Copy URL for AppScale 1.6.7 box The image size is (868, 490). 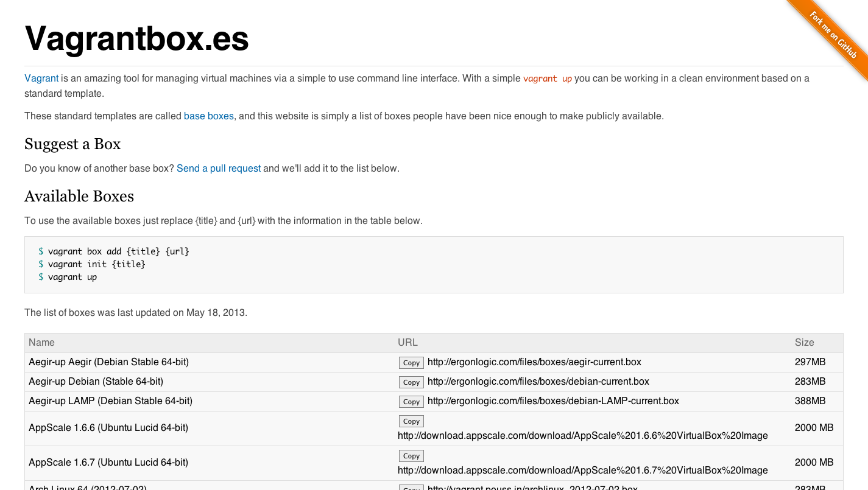click(411, 456)
